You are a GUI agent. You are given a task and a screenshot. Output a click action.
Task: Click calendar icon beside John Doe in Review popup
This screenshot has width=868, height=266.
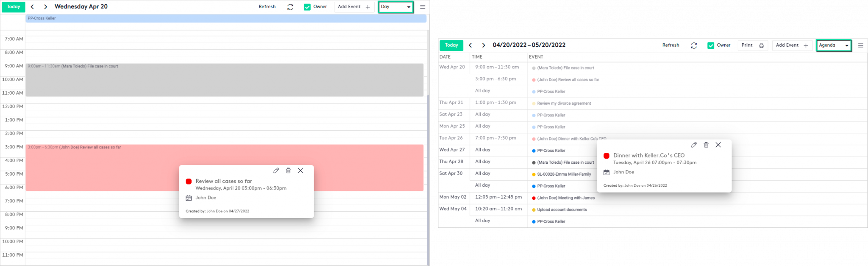point(189,198)
